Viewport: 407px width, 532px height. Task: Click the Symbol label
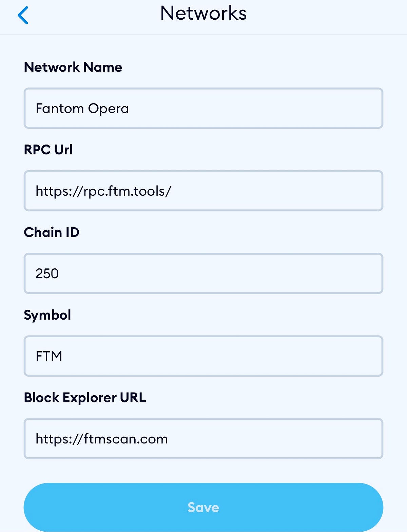pos(47,315)
